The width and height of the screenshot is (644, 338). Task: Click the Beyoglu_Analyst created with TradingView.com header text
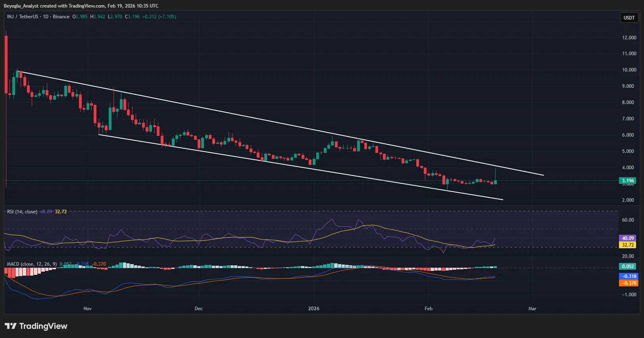tap(81, 6)
